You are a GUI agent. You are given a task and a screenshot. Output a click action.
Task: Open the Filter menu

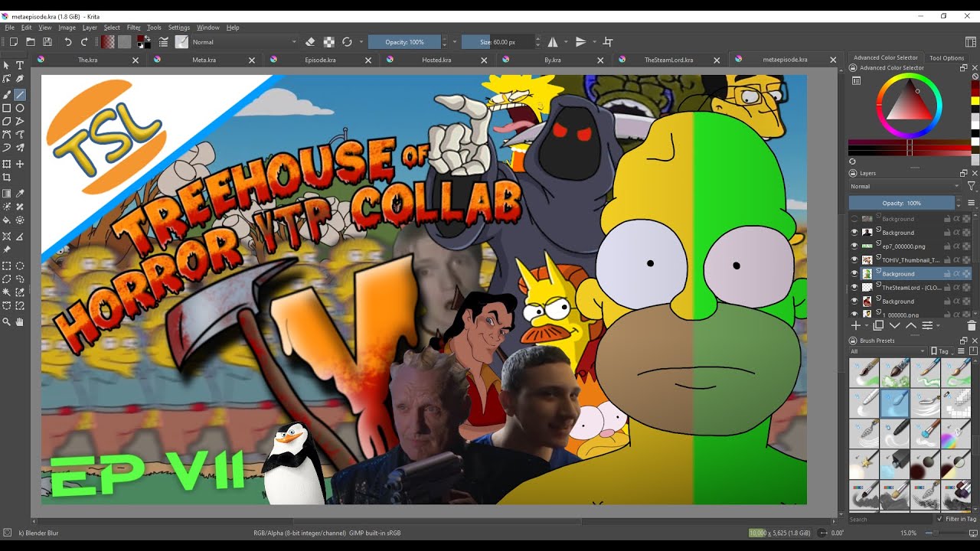[x=134, y=28]
